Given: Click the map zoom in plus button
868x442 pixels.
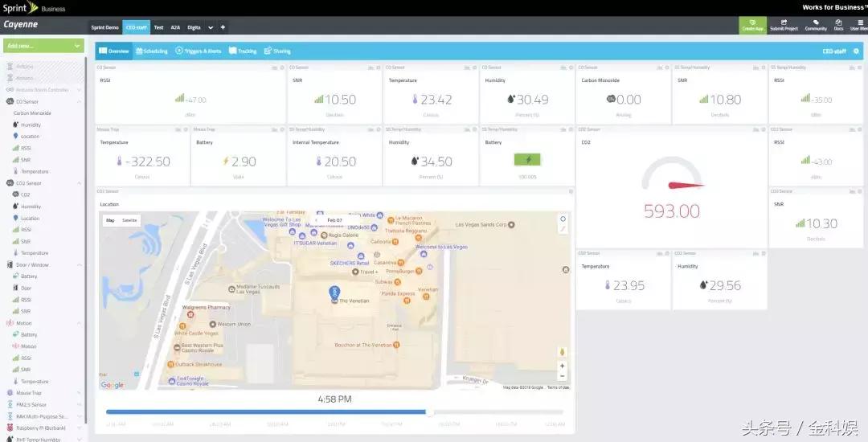Looking at the screenshot, I should click(562, 366).
